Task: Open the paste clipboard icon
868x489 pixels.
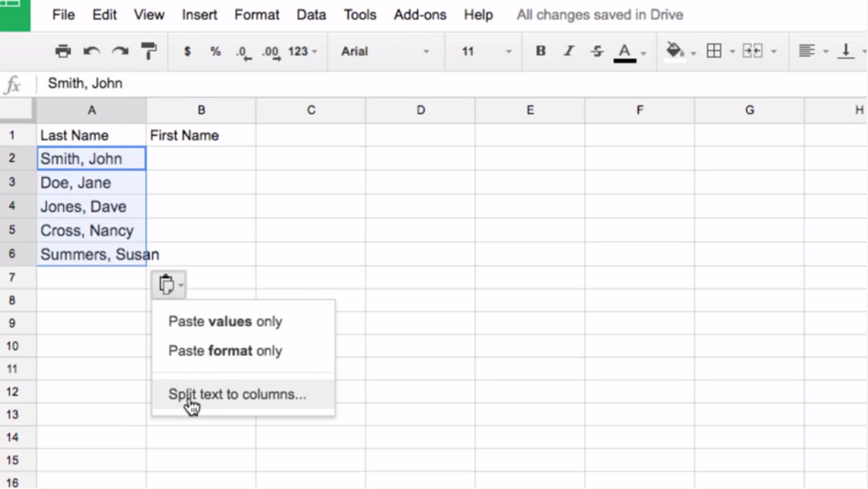Action: (x=167, y=284)
